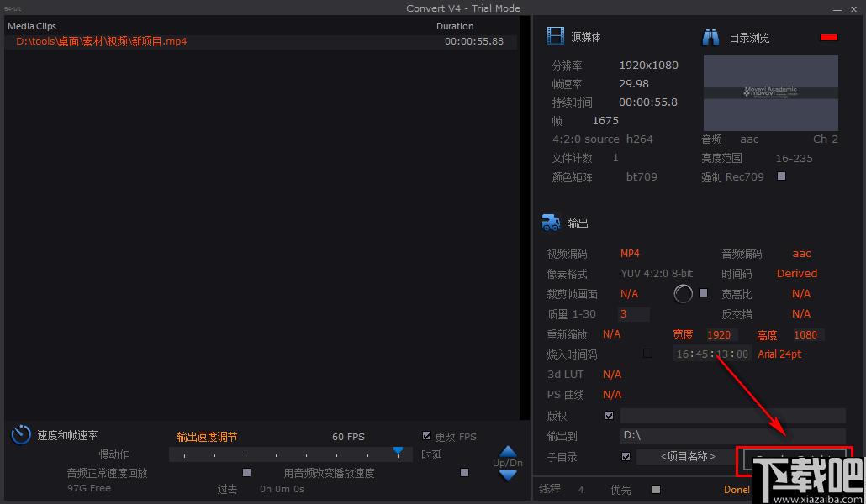The height and width of the screenshot is (504, 866).
Task: Open the directory browse binoculars icon
Action: (x=710, y=37)
